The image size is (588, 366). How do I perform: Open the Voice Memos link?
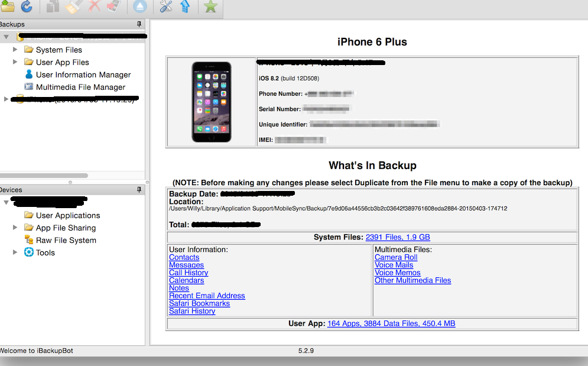click(x=398, y=273)
